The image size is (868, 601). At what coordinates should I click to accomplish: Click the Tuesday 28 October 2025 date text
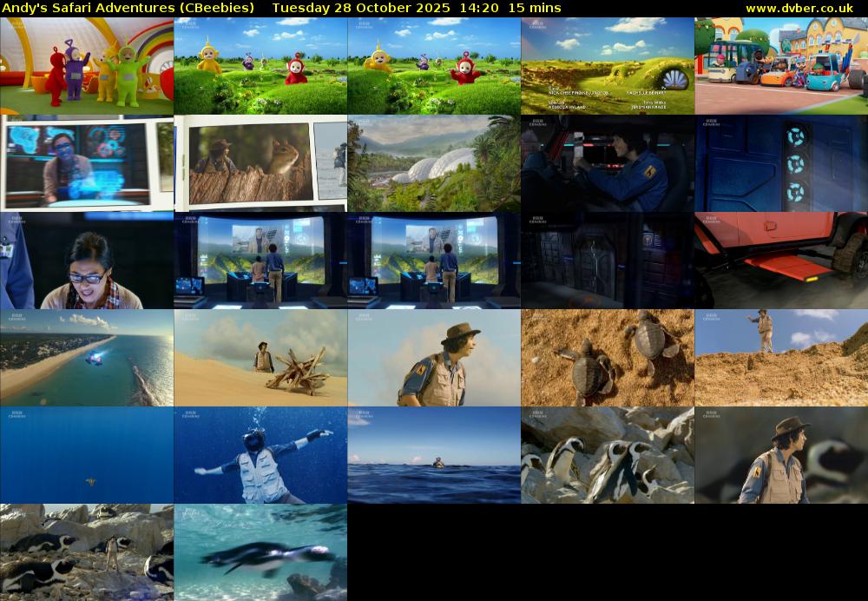360,8
